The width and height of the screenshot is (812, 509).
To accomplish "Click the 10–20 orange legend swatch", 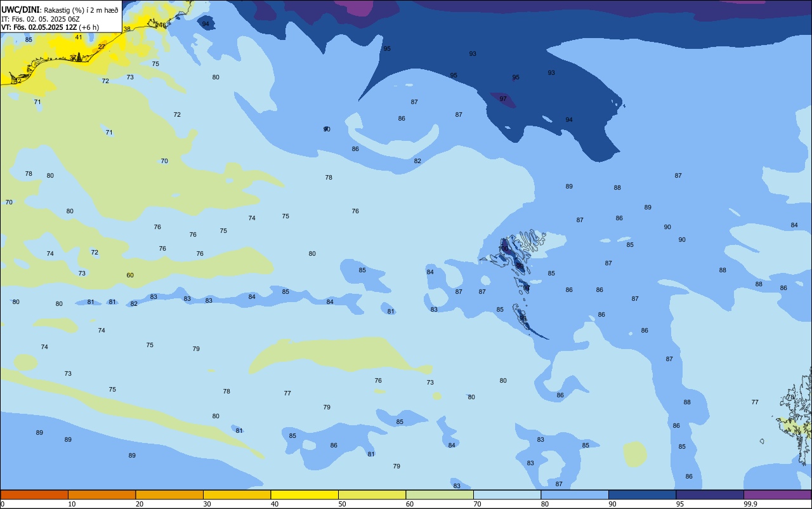I will point(101,494).
